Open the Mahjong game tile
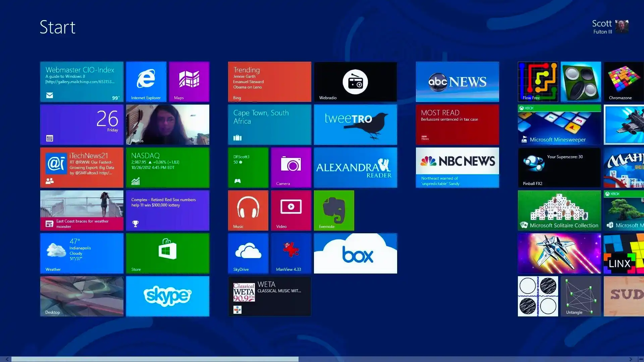 click(624, 168)
